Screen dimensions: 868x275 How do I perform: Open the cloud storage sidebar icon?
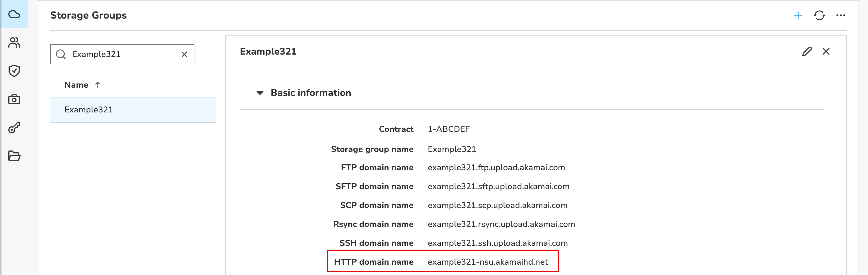pyautogui.click(x=14, y=14)
